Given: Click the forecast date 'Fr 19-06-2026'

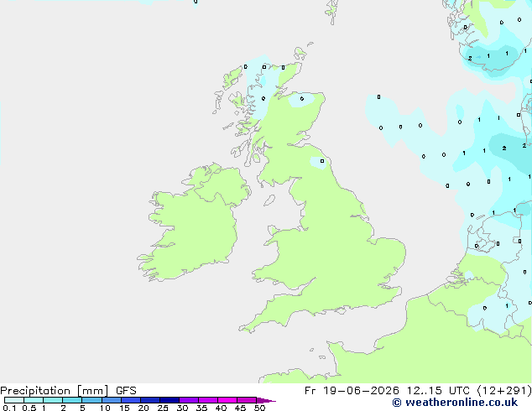Looking at the screenshot, I should click(x=352, y=391).
